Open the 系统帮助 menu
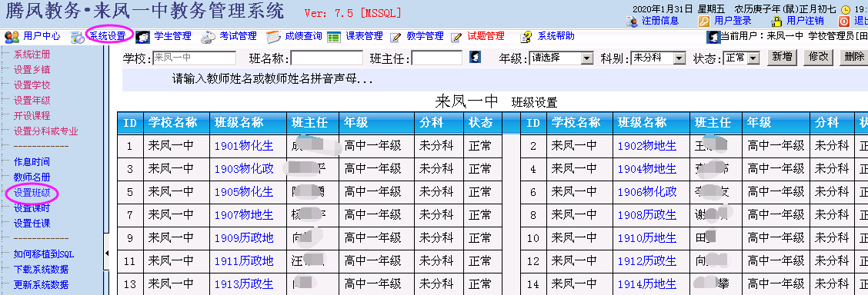The image size is (868, 295). [x=556, y=36]
